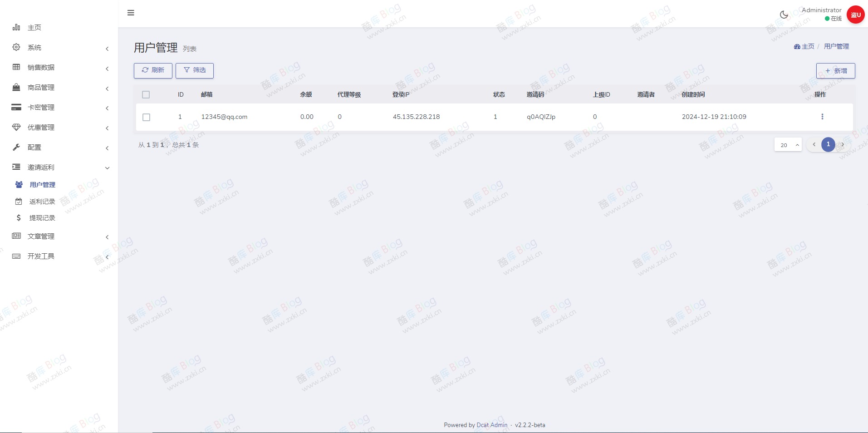Open the hamburger menu to collapse sidebar
Image resolution: width=868 pixels, height=433 pixels.
pos(131,13)
